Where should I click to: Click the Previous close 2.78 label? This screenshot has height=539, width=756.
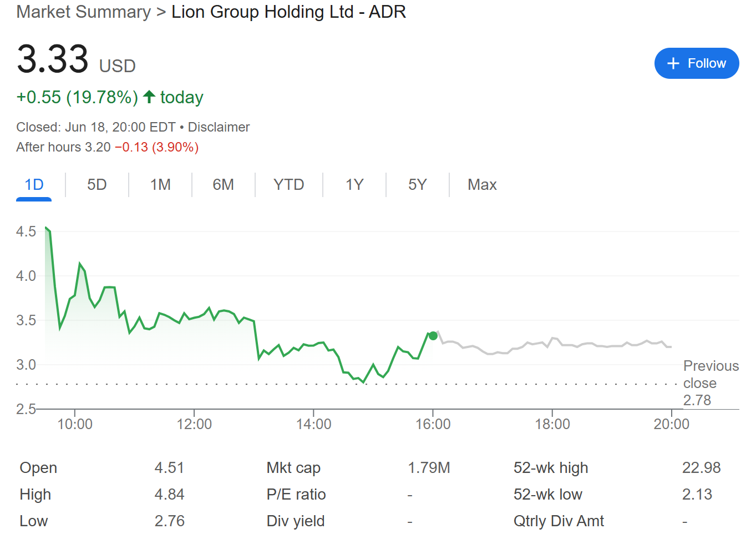point(711,383)
